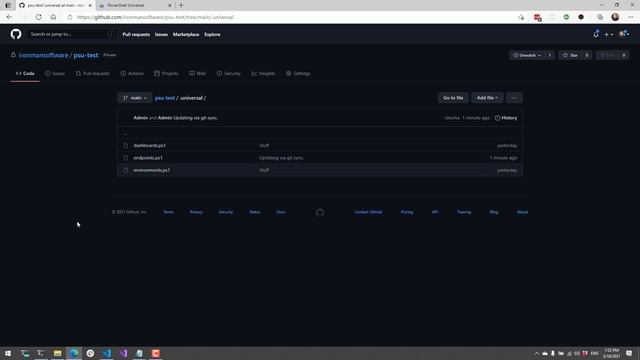
Task: Open Blog footer link
Action: click(x=494, y=212)
